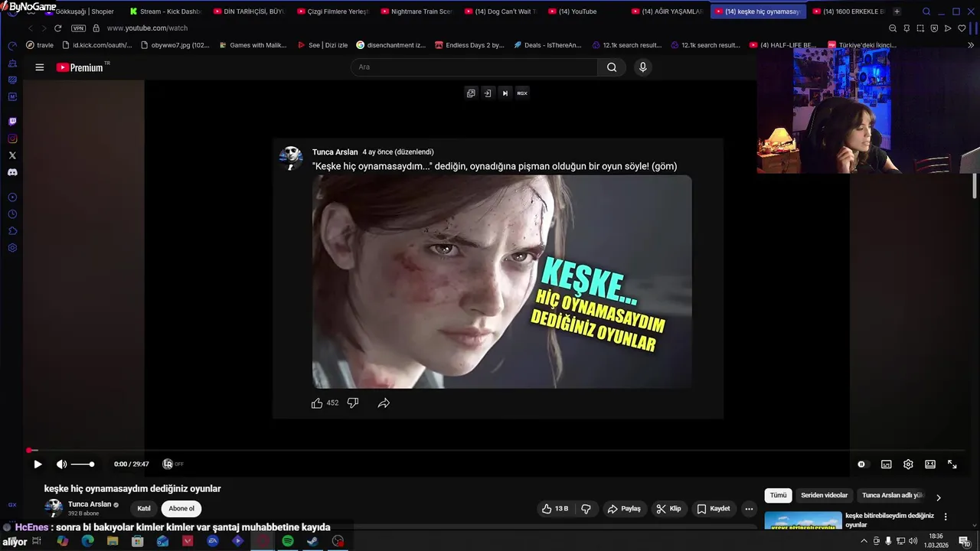Click the post's Ellie thumbnail image
The width and height of the screenshot is (980, 551).
[x=501, y=282]
